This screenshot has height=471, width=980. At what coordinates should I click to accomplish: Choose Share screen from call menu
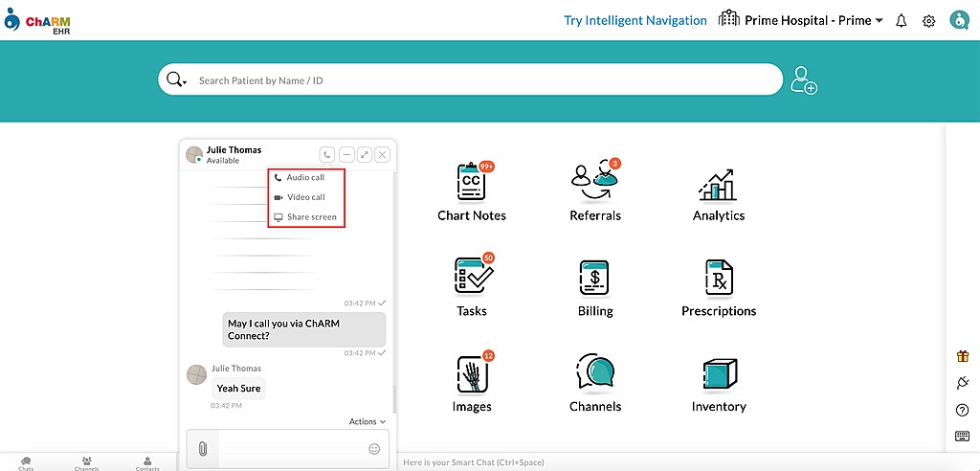pyautogui.click(x=311, y=217)
